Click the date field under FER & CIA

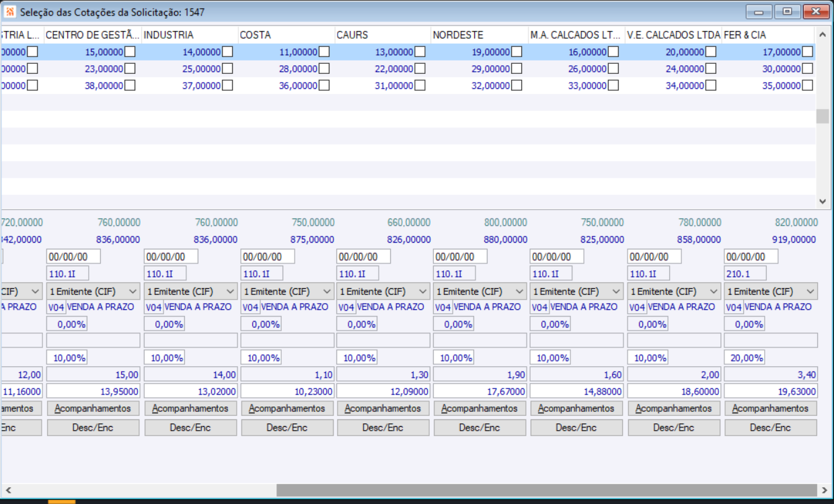click(x=751, y=257)
